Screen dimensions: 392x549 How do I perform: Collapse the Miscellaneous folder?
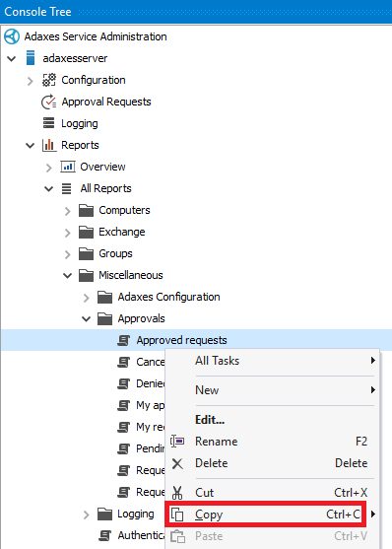[68, 276]
